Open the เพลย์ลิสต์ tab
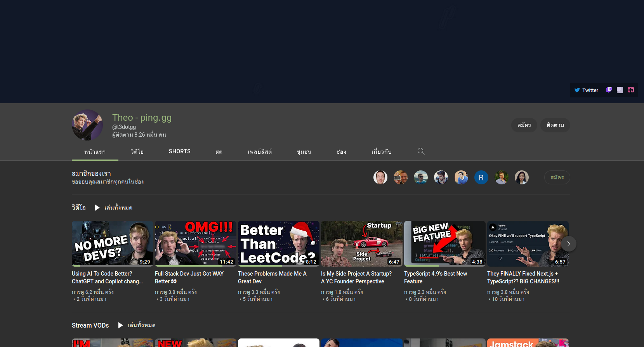The height and width of the screenshot is (347, 644). (260, 151)
